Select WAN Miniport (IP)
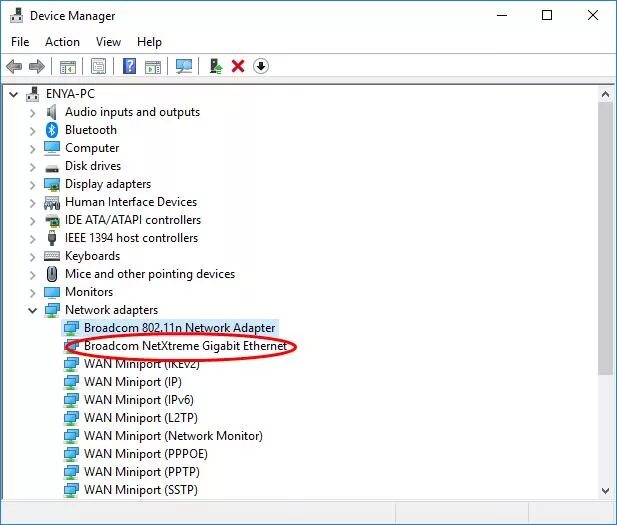The image size is (617, 525). [133, 382]
